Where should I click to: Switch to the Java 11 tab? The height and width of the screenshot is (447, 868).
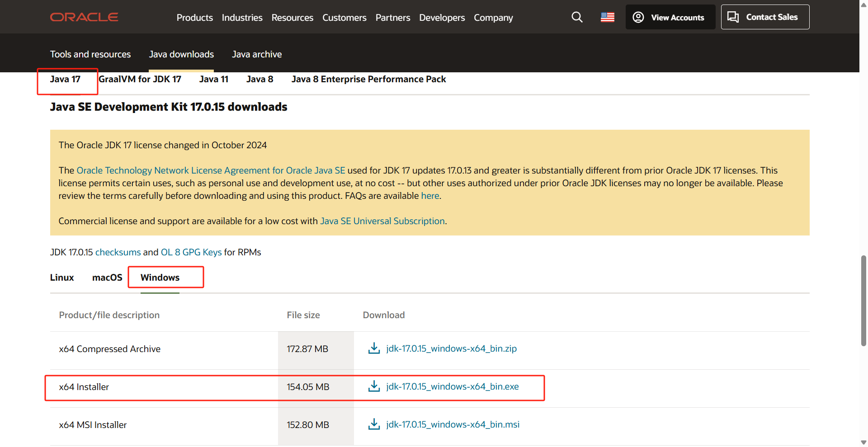click(x=214, y=79)
